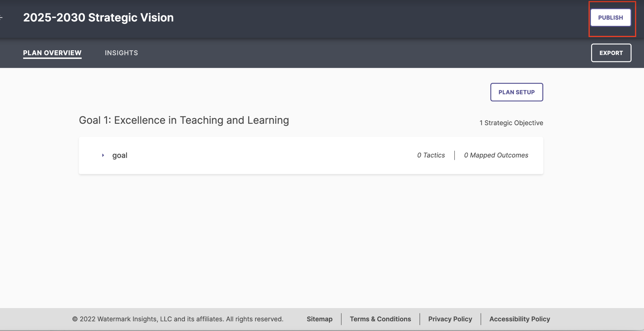Image resolution: width=644 pixels, height=331 pixels.
Task: Click the Publish button
Action: pos(611,18)
